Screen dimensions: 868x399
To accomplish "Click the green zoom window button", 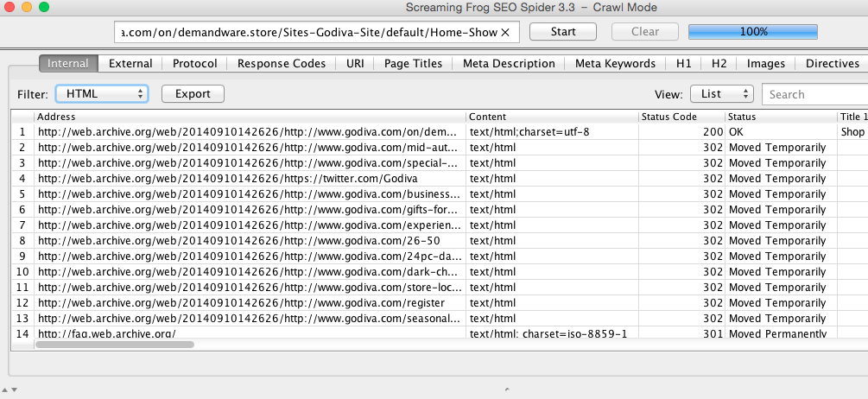I will coord(44,8).
